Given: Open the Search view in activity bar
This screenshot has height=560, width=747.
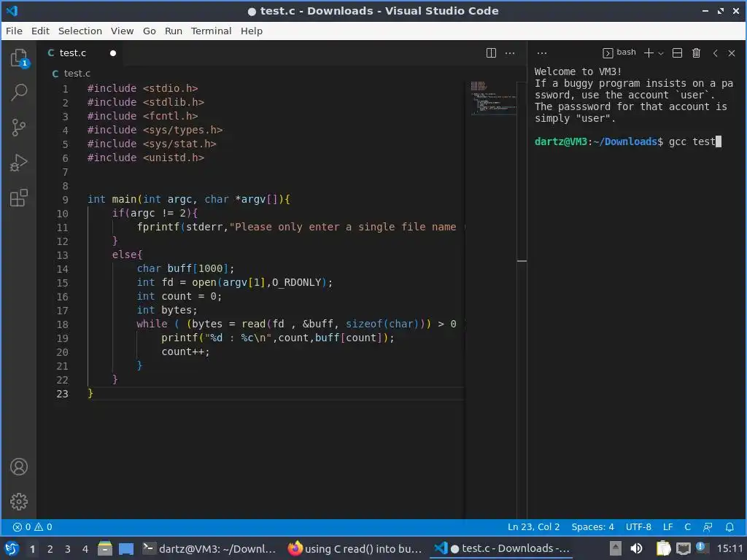Looking at the screenshot, I should click(19, 93).
